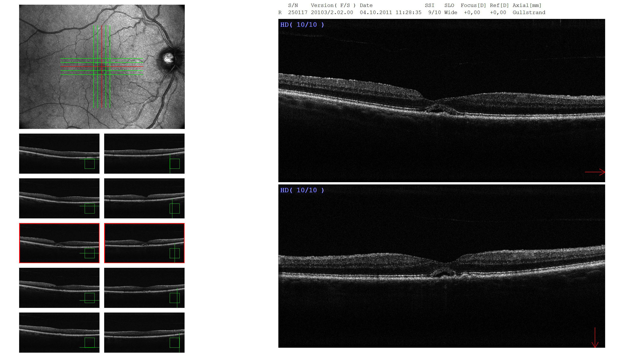The width and height of the screenshot is (644, 353).
Task: Select the red-highlighted left horizontal scan thumbnail
Action: (x=59, y=243)
